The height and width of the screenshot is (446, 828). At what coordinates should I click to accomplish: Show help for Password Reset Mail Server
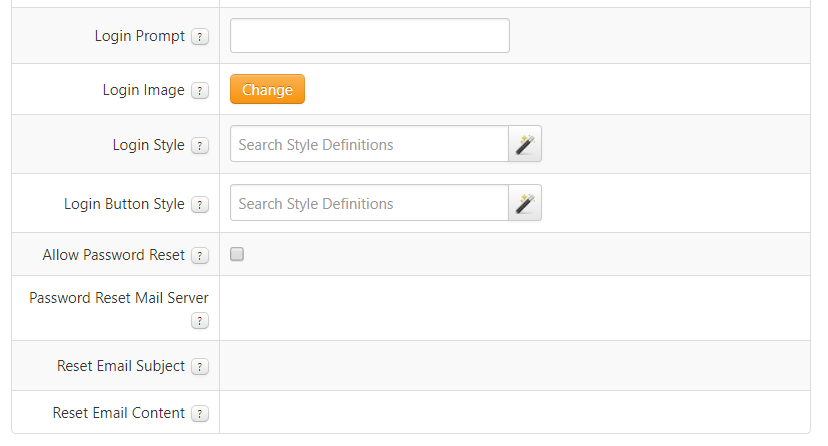tap(200, 320)
